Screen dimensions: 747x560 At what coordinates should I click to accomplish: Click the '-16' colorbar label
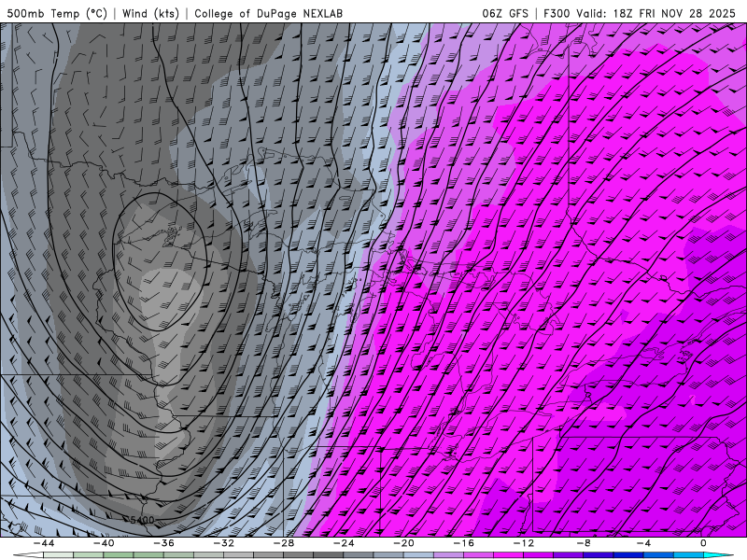pyautogui.click(x=464, y=543)
